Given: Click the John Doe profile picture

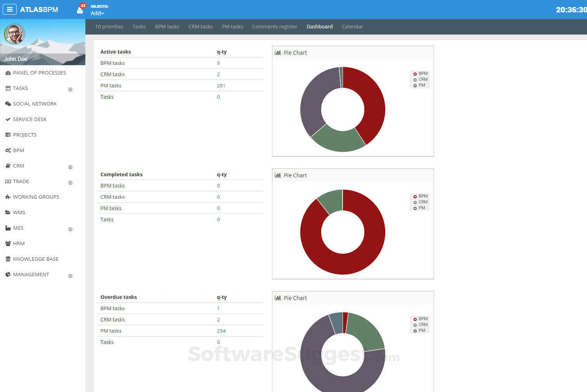Looking at the screenshot, I should pos(14,34).
